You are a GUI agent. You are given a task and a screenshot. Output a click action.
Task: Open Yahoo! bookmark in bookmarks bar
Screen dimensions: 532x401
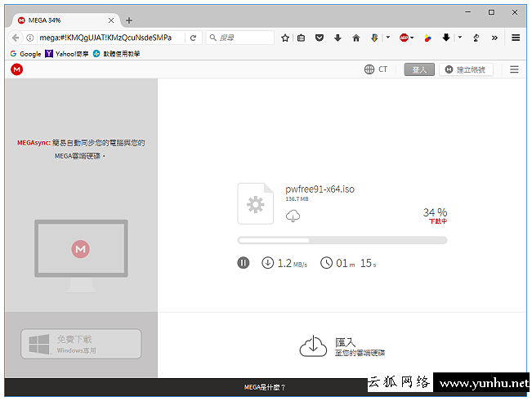tap(67, 54)
